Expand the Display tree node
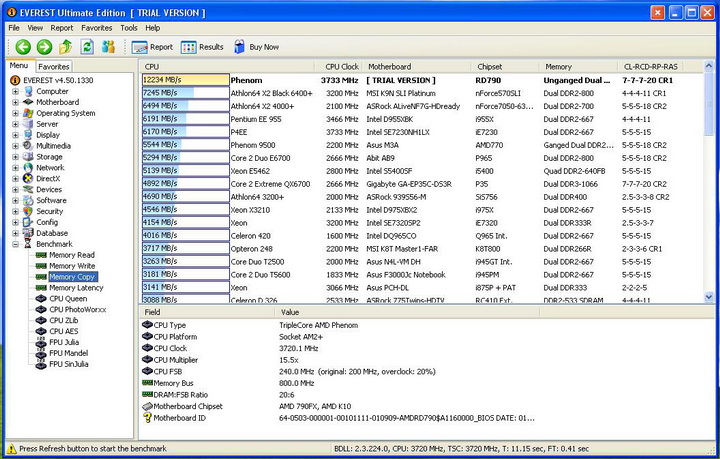Image resolution: width=720 pixels, height=459 pixels. [x=15, y=135]
